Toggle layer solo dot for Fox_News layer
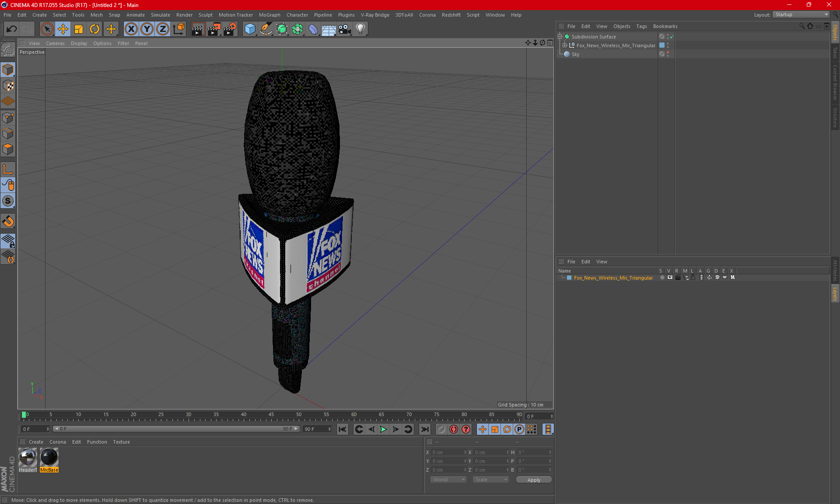 click(x=662, y=277)
